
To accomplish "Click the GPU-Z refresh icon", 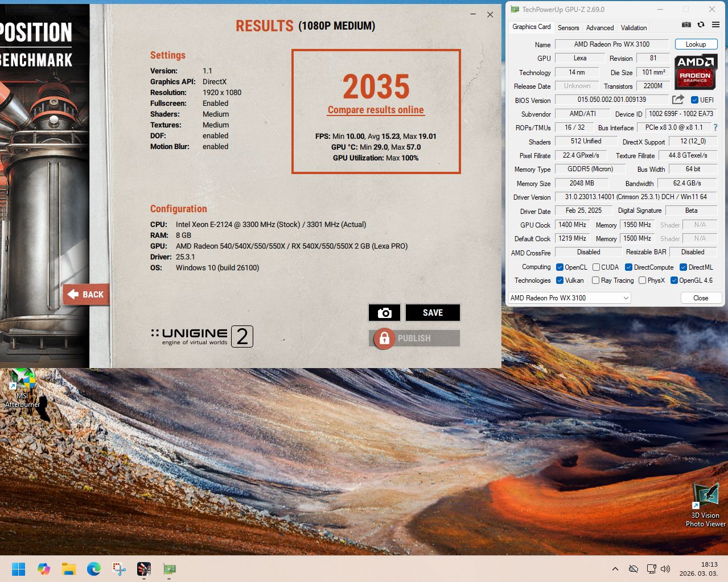I will click(701, 24).
